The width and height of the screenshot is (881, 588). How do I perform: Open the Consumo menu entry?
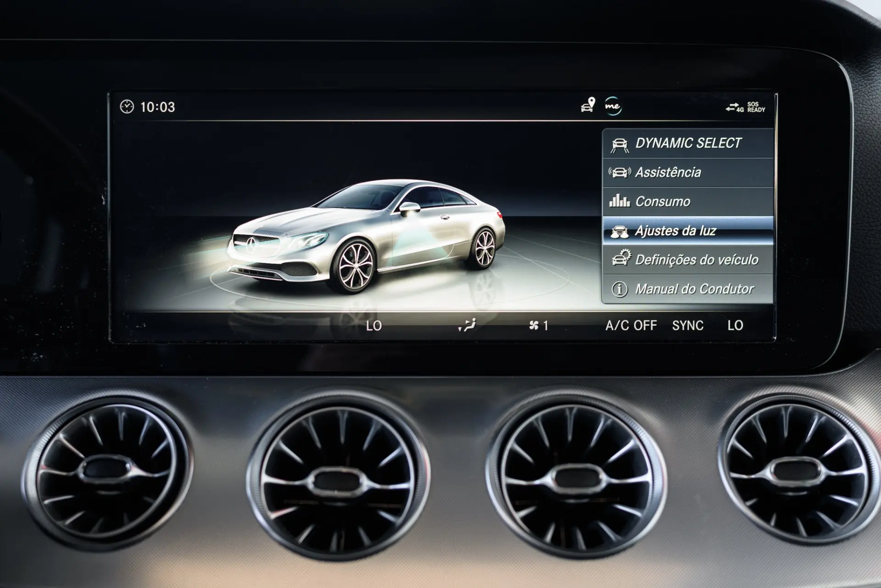click(x=687, y=202)
